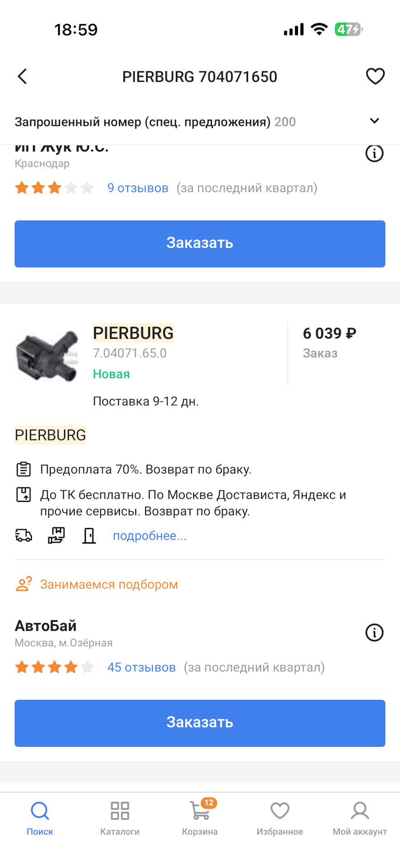Go to the Избранное tab

(x=280, y=818)
